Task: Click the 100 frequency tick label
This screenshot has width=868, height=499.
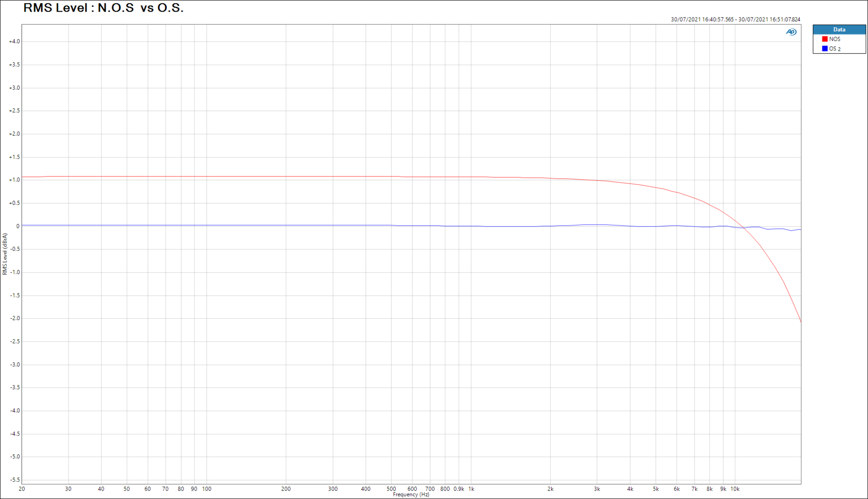Action: point(207,489)
